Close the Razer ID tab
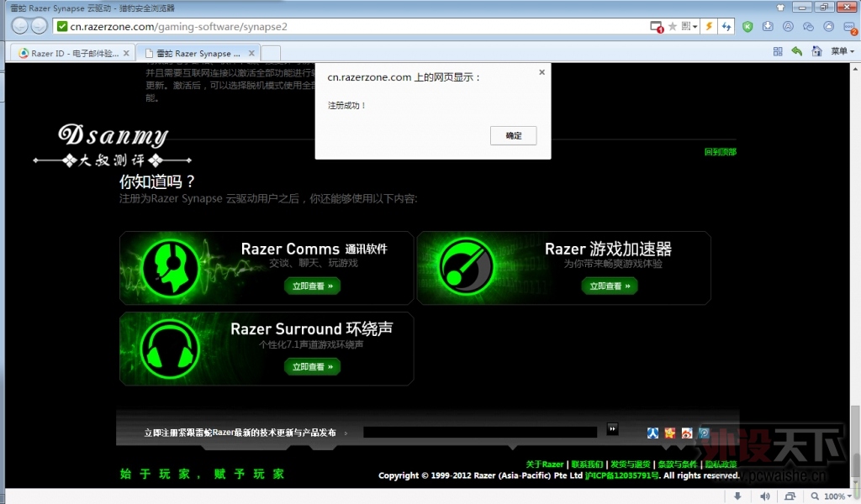Image resolution: width=861 pixels, height=504 pixels. (126, 53)
